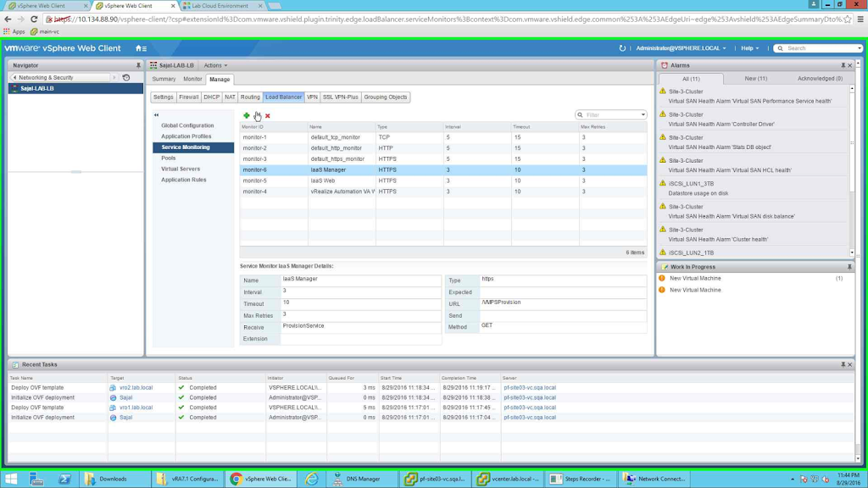Select the default_tcp_monitor row
The height and width of the screenshot is (488, 868).
(442, 137)
